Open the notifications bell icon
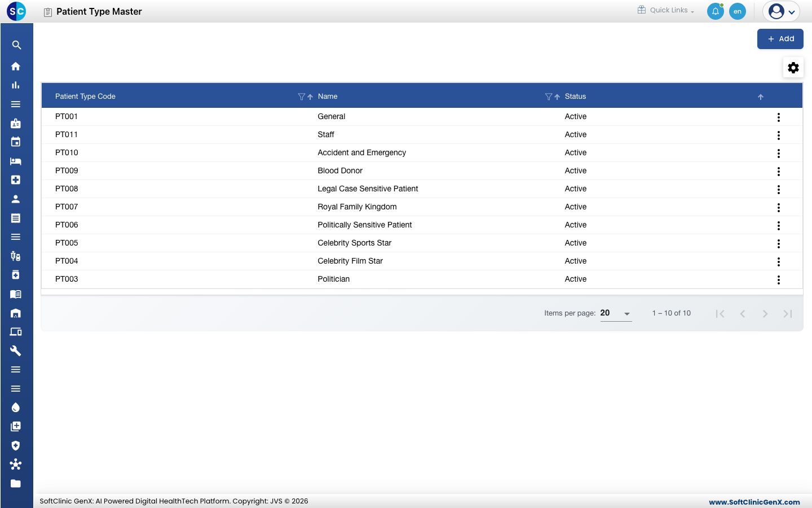Viewport: 812px width, 508px height. tap(716, 11)
